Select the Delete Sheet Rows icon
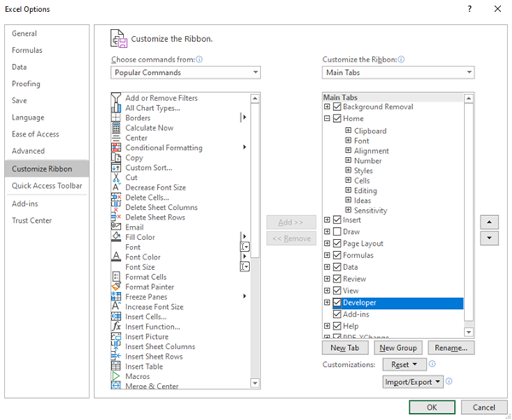The height and width of the screenshot is (420, 512). tap(116, 217)
